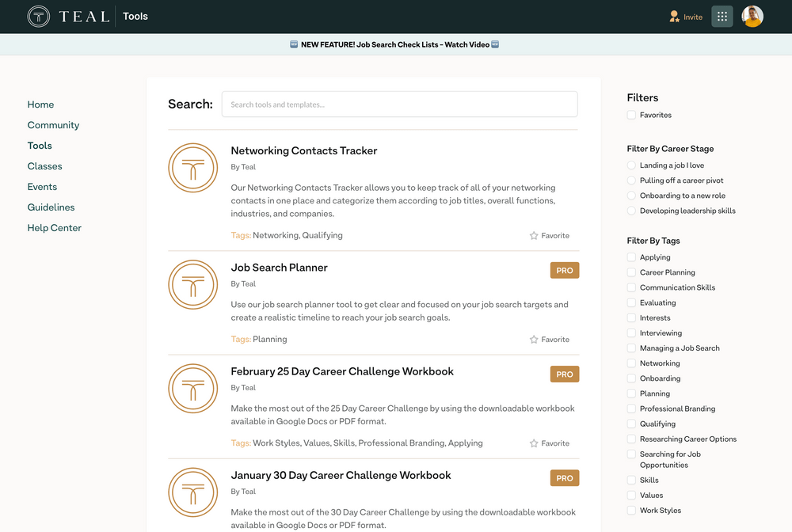Click Work Styles, Values, Skills tags line

coord(356,443)
